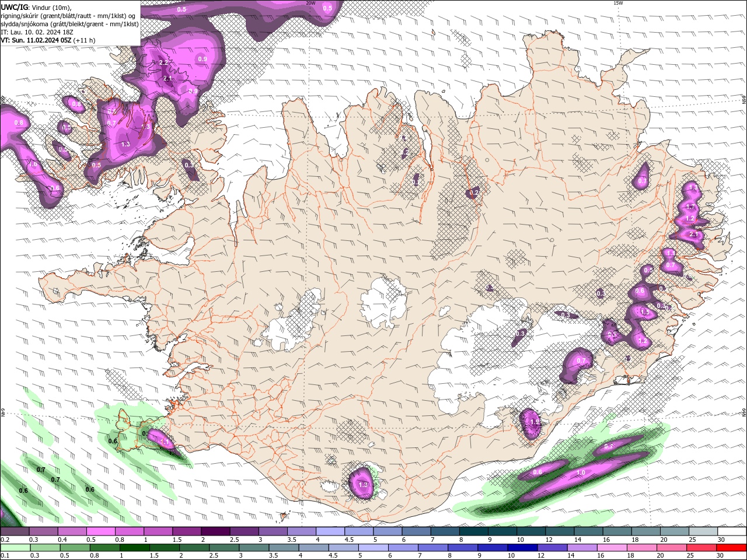Click the 1.7 value in the eastern fjords
This screenshot has height=560, width=747.
[x=690, y=207]
